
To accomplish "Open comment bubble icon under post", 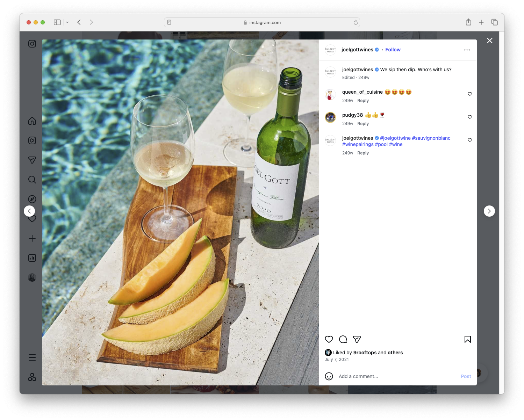I will [x=343, y=339].
